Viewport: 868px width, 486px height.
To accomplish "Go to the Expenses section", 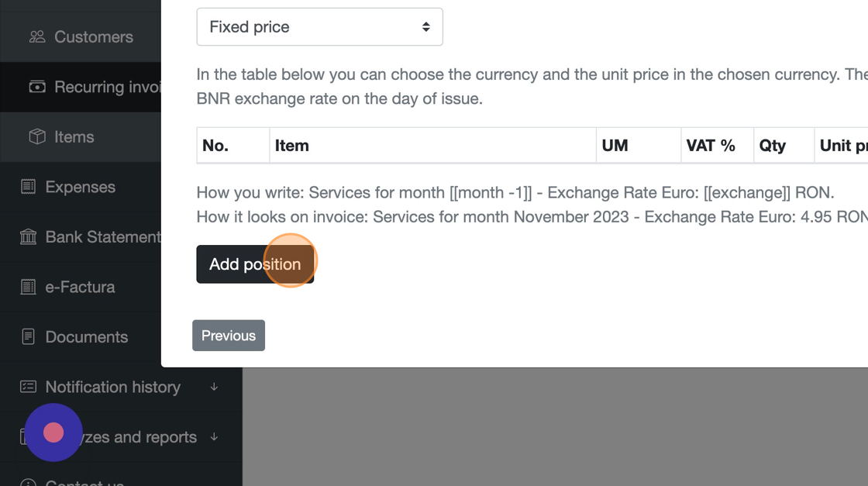I will tap(80, 187).
